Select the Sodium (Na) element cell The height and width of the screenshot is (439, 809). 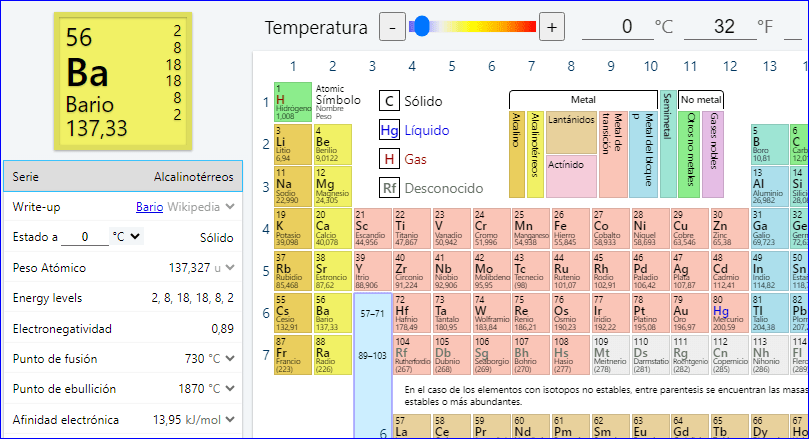tap(293, 186)
